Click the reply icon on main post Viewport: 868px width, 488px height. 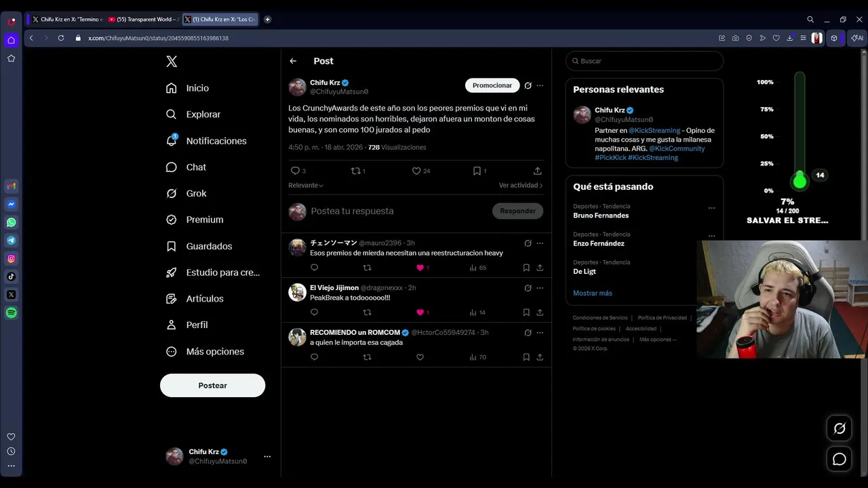click(295, 171)
